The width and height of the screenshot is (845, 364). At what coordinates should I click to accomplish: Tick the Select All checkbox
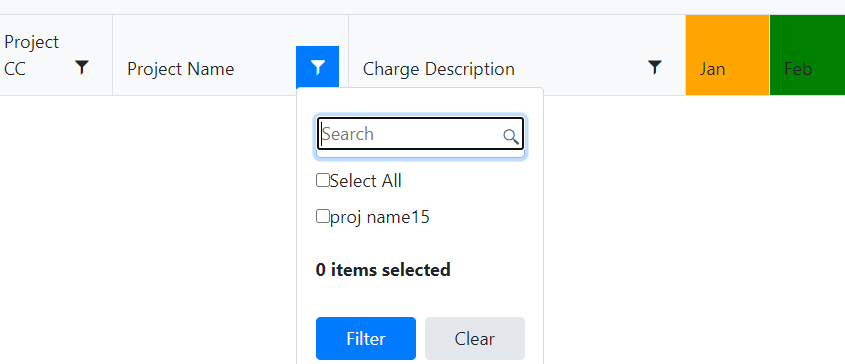[x=322, y=180]
